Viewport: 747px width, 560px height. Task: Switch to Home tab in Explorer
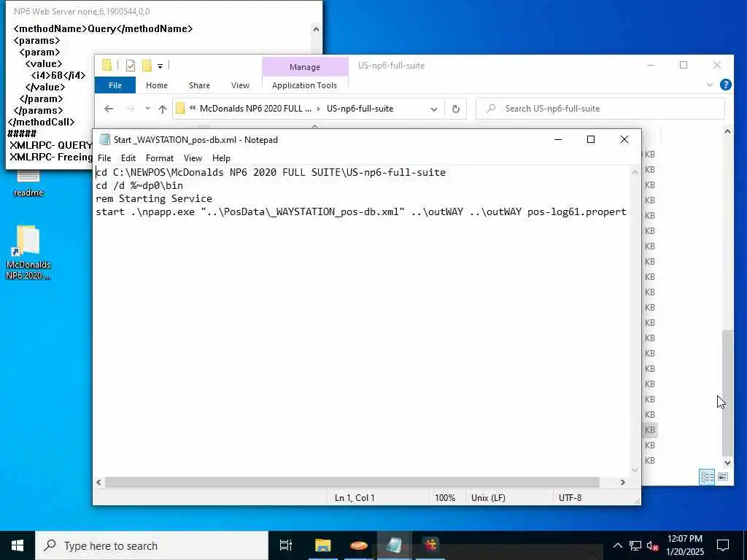157,85
